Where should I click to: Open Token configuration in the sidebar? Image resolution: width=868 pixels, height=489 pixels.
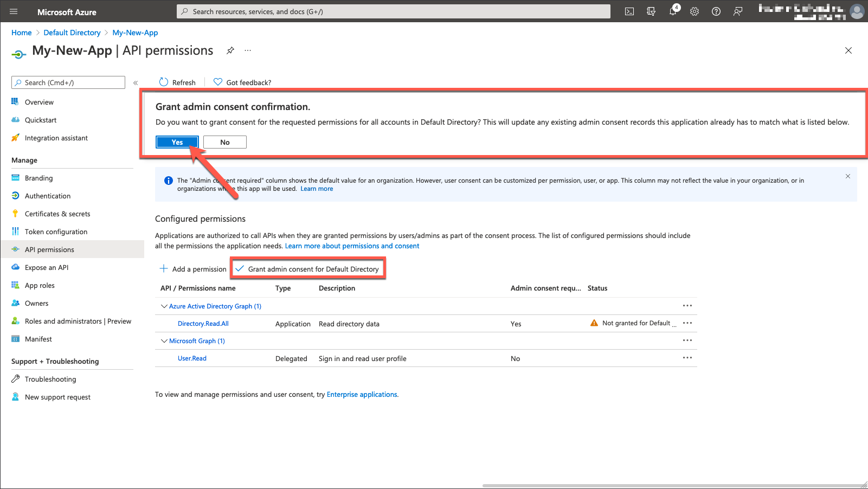[x=56, y=231]
